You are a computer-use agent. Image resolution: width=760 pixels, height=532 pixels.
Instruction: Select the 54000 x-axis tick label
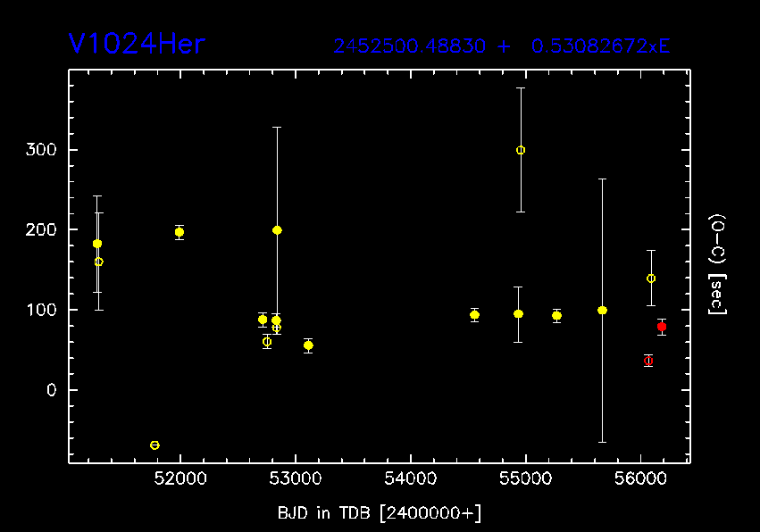click(410, 480)
